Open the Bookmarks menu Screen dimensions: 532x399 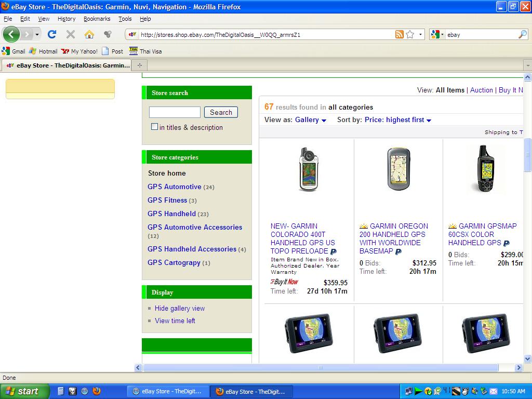[97, 19]
